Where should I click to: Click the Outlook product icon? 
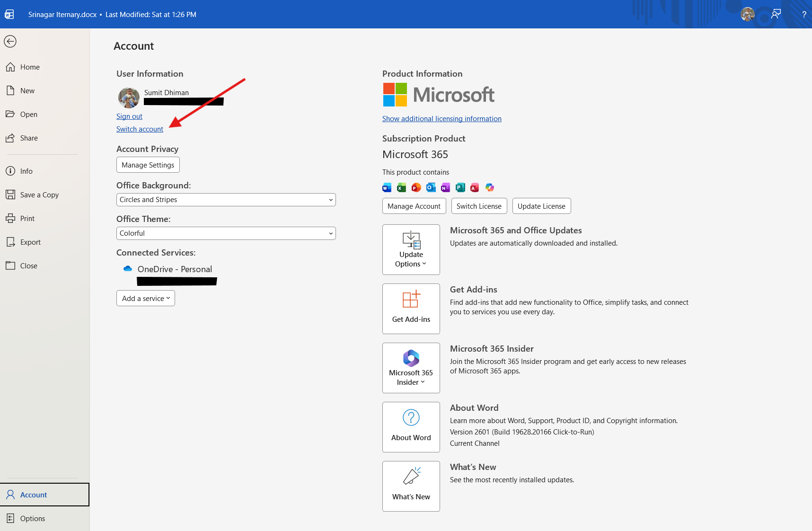(431, 187)
